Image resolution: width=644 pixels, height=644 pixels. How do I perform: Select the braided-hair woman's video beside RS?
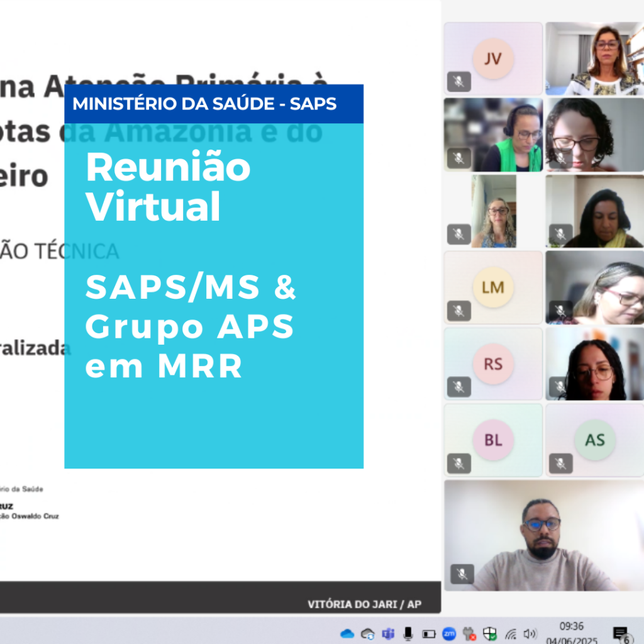point(595,364)
